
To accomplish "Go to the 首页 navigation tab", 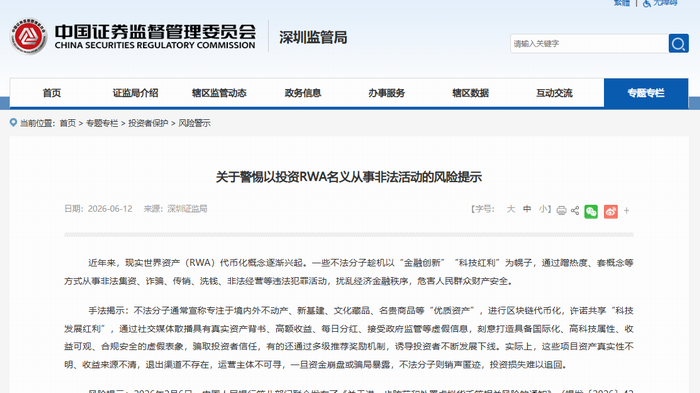I will [x=51, y=93].
